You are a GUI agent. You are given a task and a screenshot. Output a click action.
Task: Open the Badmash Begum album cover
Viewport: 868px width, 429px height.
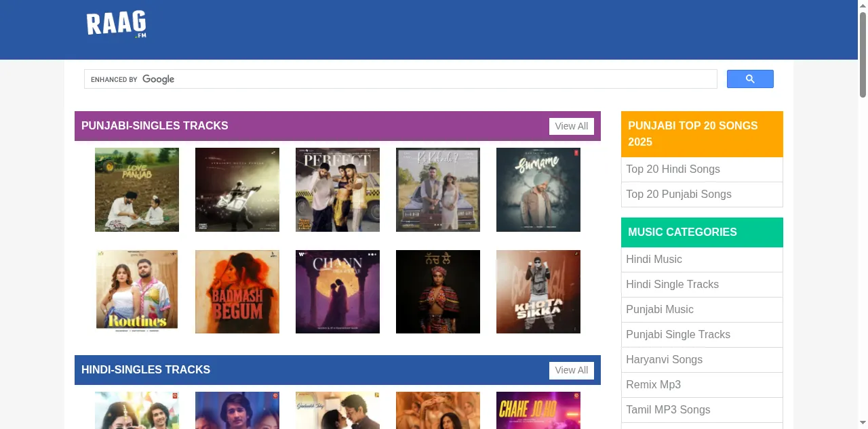(237, 291)
